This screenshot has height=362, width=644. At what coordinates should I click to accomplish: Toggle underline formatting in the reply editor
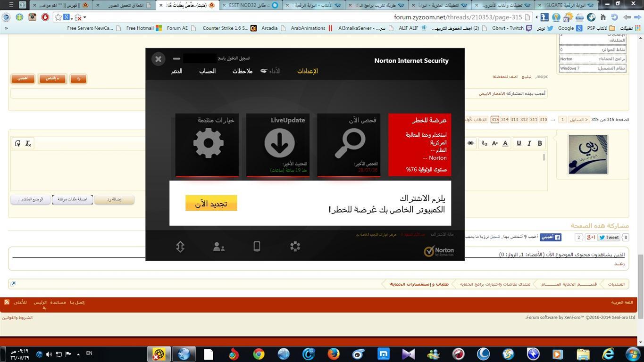coord(519,143)
